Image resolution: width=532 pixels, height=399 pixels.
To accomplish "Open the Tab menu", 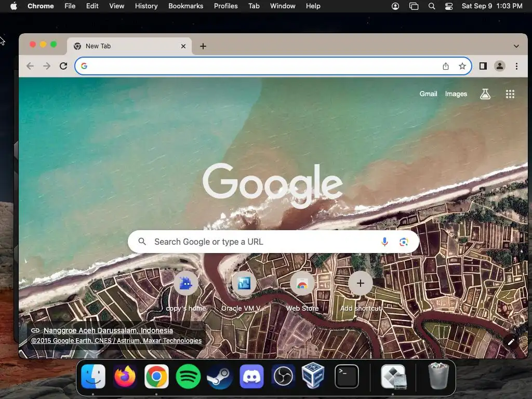I will [x=254, y=6].
